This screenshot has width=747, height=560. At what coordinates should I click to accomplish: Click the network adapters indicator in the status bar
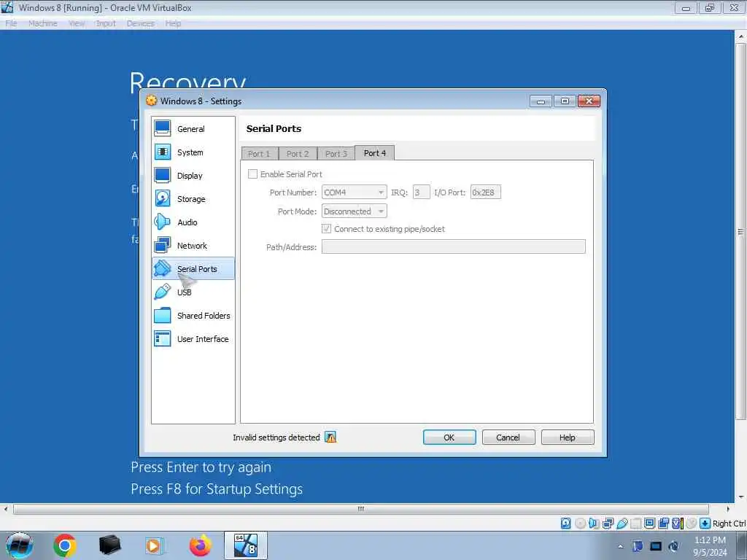tap(608, 524)
